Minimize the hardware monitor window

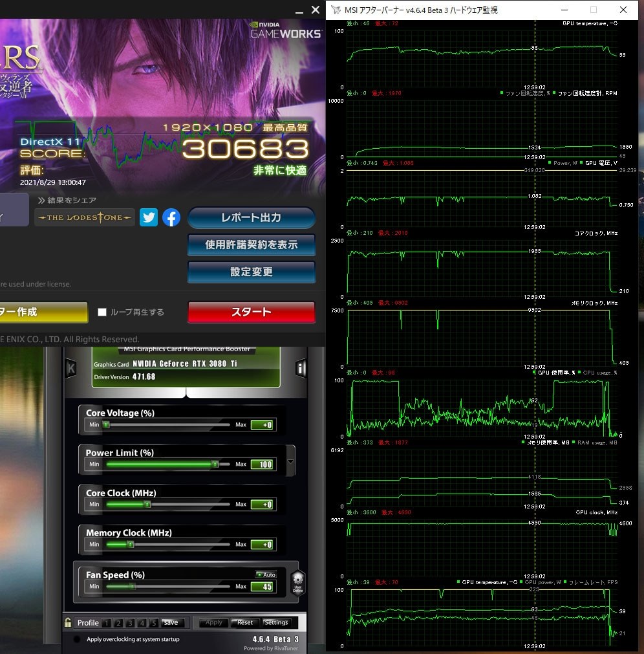pos(564,10)
